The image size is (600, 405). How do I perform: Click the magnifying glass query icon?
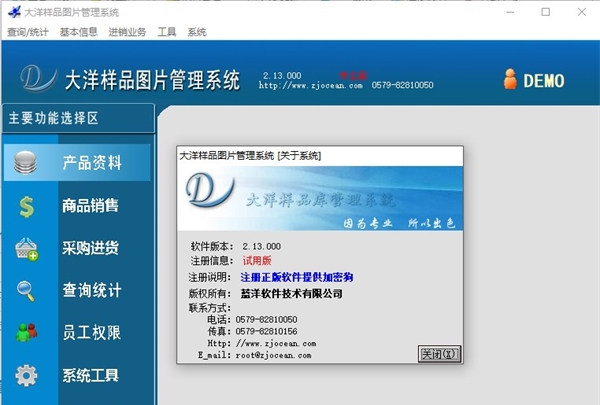26,291
